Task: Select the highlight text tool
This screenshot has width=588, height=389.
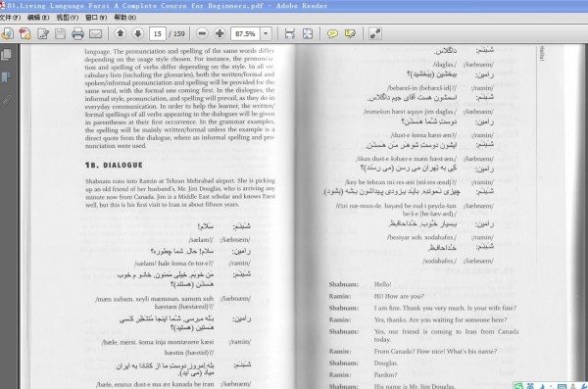Action: (350, 33)
